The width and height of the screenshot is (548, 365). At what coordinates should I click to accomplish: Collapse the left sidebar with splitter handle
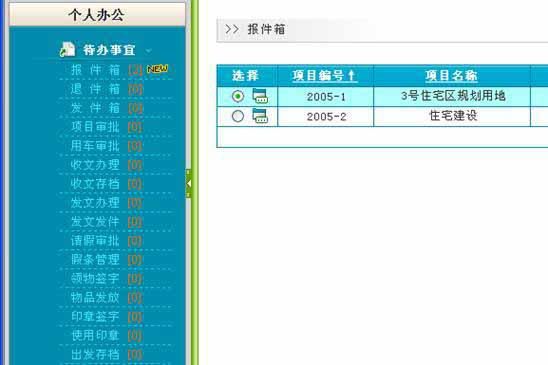tap(189, 184)
